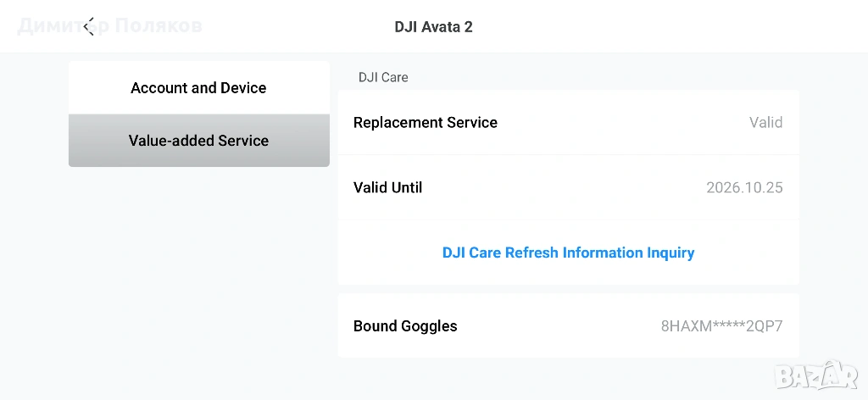Click empty area below the sidebar tabs

tap(198, 271)
